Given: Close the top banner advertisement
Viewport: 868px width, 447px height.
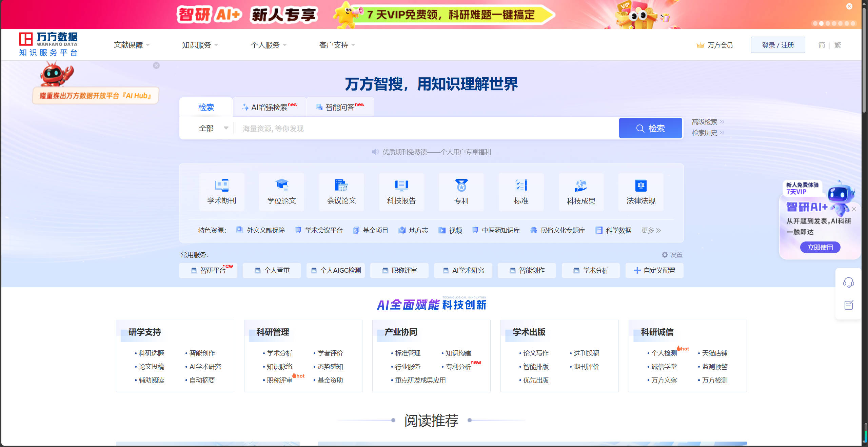Looking at the screenshot, I should coord(849,6).
